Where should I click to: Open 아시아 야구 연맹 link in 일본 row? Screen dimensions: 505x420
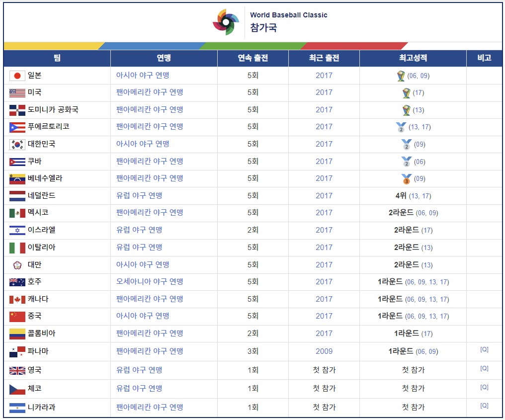[143, 76]
